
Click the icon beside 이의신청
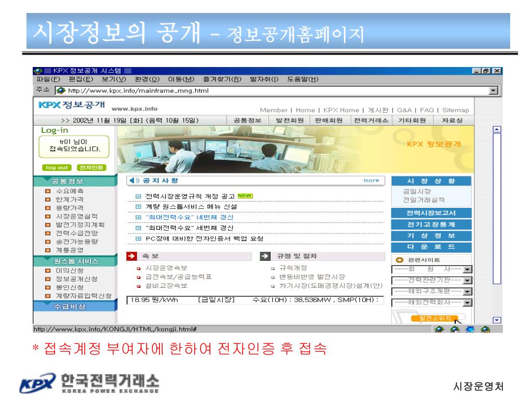(x=48, y=271)
